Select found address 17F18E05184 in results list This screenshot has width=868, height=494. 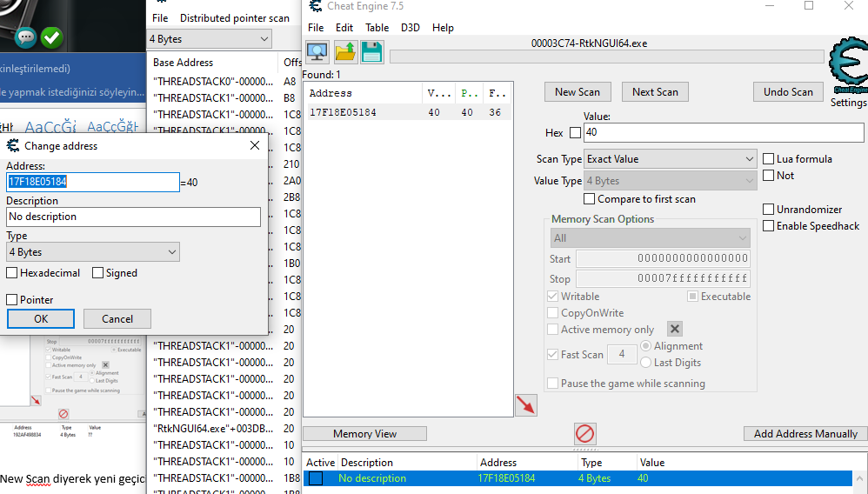409,112
